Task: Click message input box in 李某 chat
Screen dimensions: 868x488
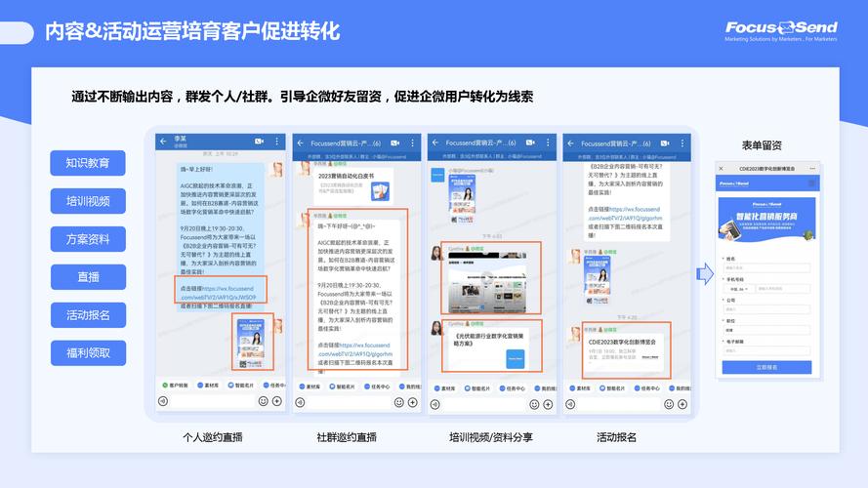Action: pyautogui.click(x=213, y=401)
